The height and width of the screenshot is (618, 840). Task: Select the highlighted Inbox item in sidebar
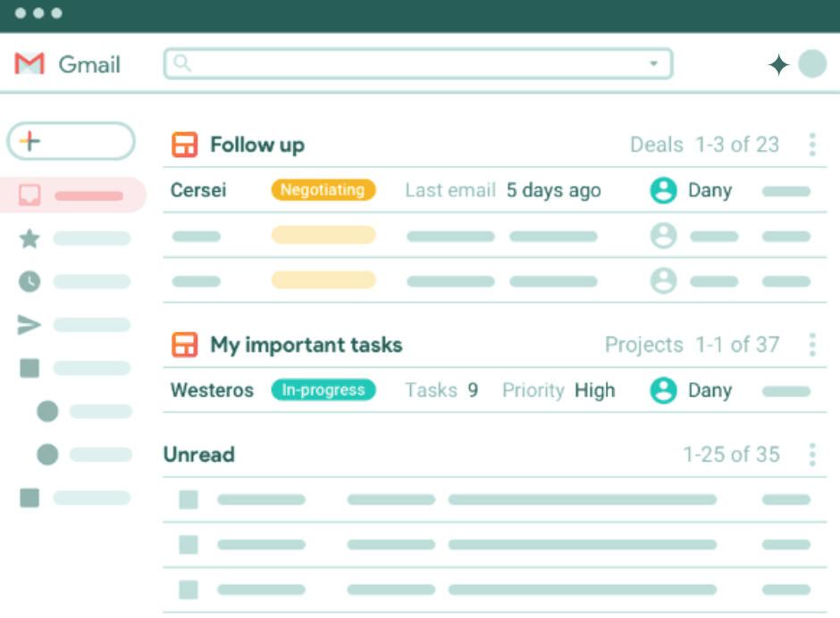[75, 195]
